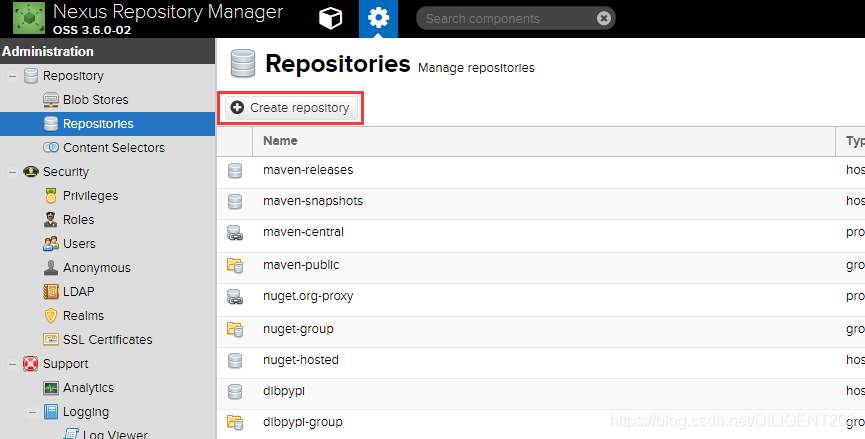Click the Security label in the sidebar
This screenshot has height=439, width=865.
click(x=66, y=172)
